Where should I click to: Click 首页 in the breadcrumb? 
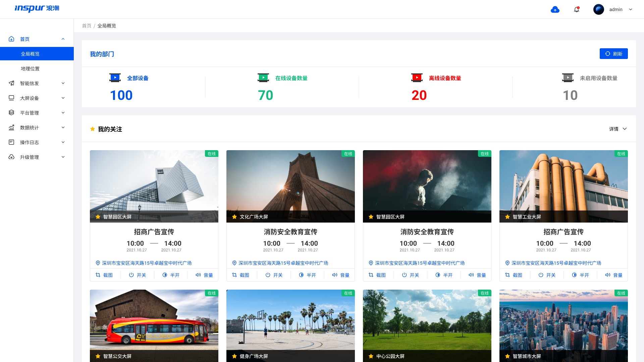(x=87, y=26)
